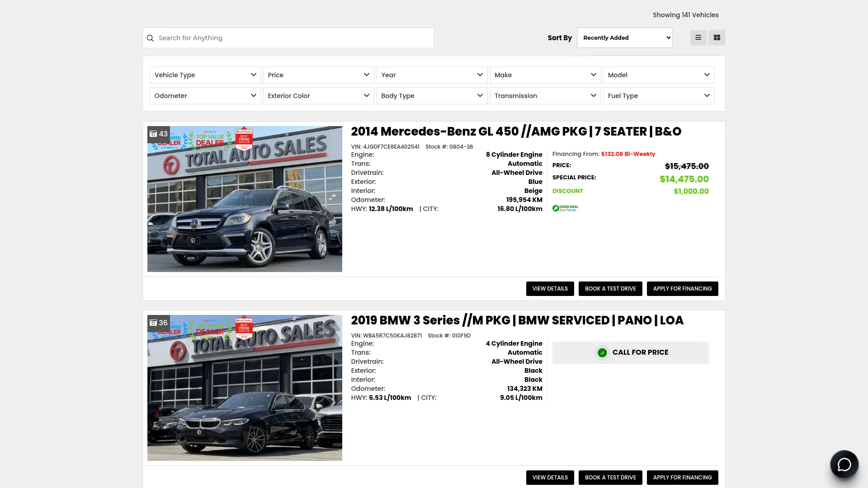
Task: Click the struck-through price $15,475.00
Action: (687, 166)
